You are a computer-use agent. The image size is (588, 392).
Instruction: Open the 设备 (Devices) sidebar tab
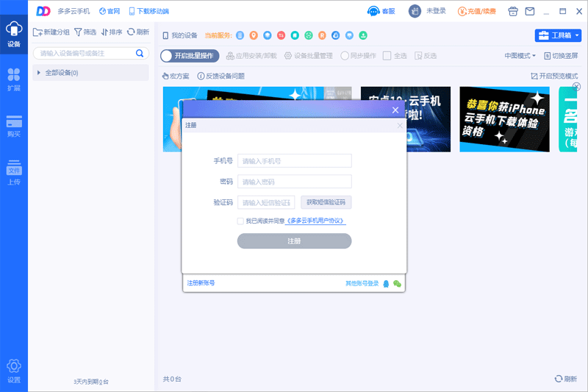click(14, 35)
